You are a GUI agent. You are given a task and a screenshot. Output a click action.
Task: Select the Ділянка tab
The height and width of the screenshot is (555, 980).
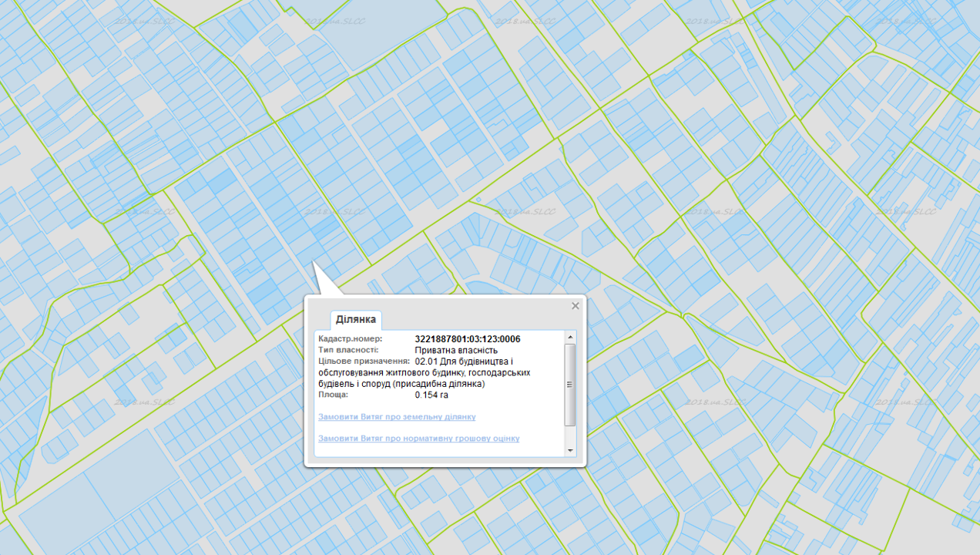356,319
